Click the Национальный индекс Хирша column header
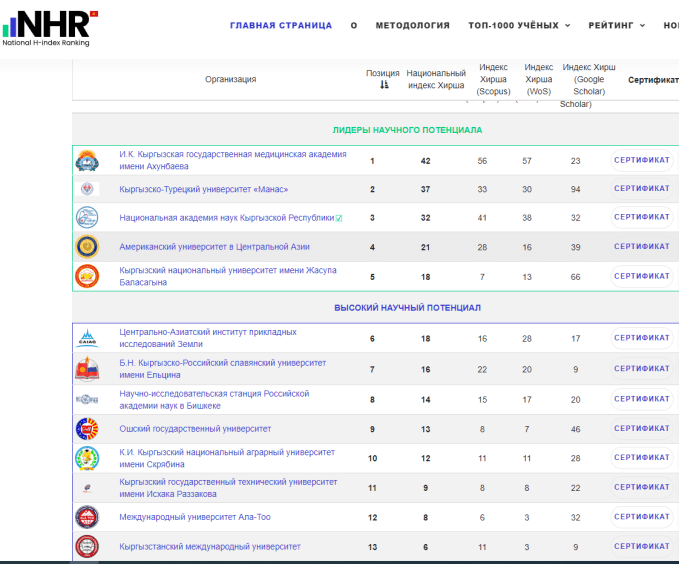 point(436,79)
